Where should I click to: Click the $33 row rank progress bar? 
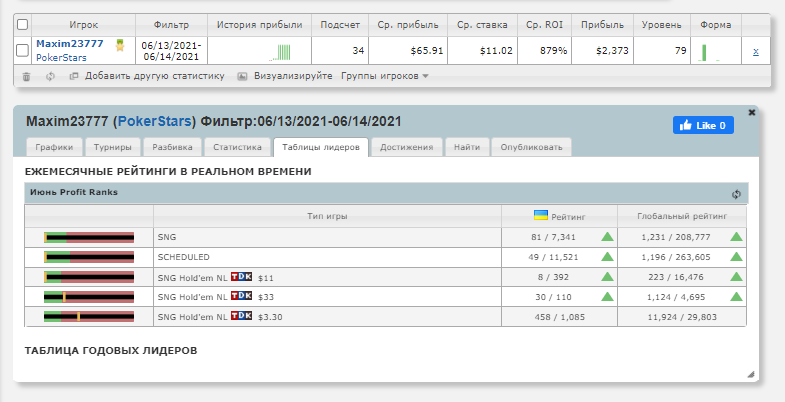tap(89, 297)
